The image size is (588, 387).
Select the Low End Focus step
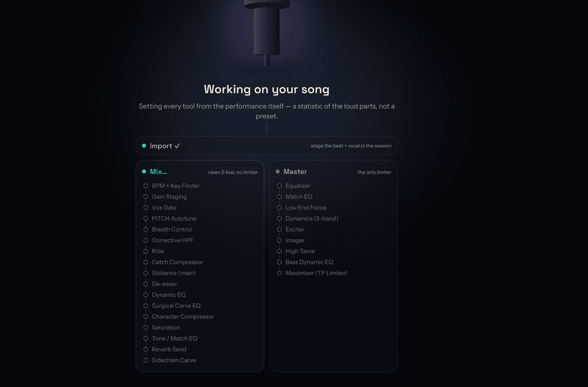306,208
